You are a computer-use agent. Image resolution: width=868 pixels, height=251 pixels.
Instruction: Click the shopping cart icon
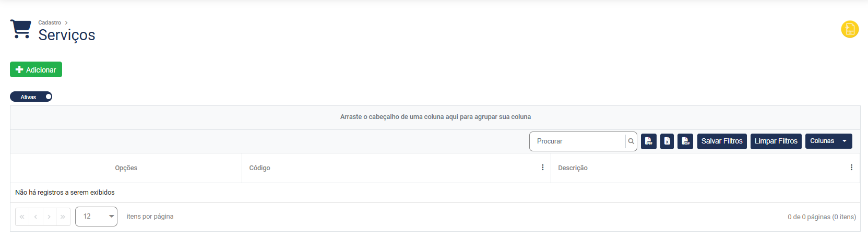pos(21,29)
